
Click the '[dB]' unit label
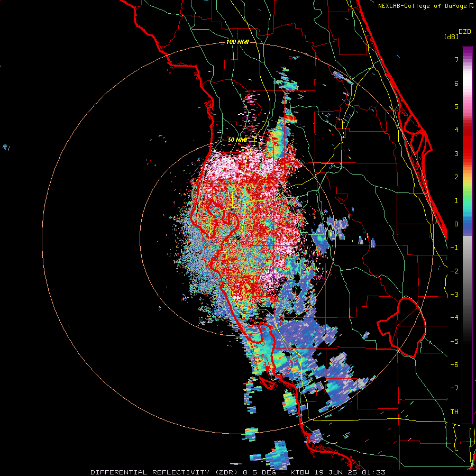[x=452, y=36]
